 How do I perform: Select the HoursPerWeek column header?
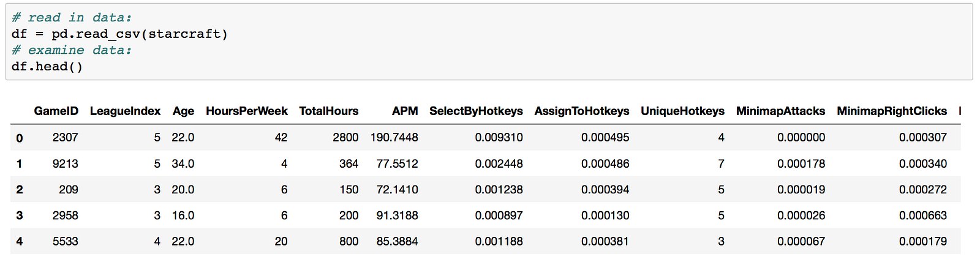tap(246, 111)
